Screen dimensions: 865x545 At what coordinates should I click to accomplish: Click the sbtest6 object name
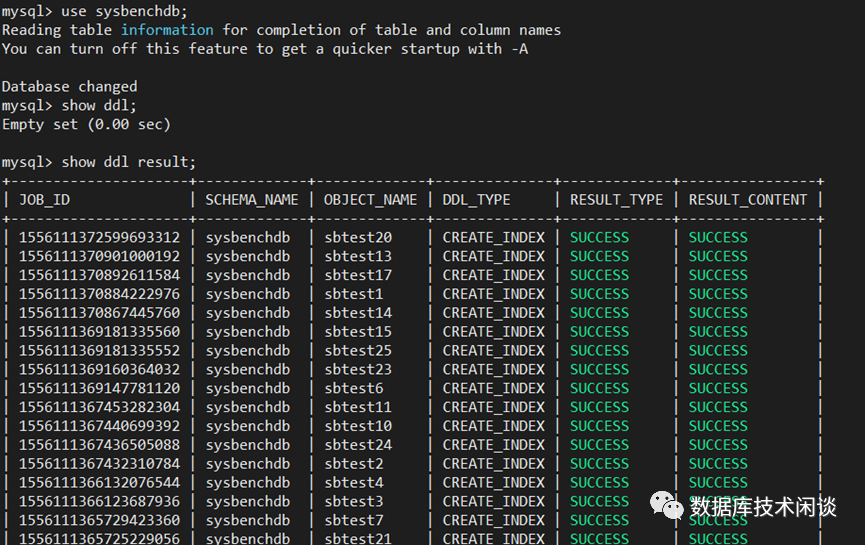click(x=353, y=388)
